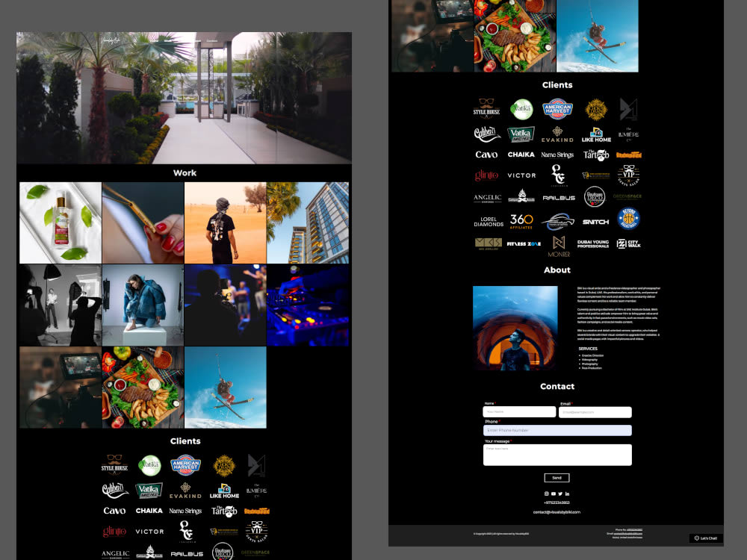Viewport: 747px width, 560px height.
Task: Open the American Harvest client logo
Action: 557,109
